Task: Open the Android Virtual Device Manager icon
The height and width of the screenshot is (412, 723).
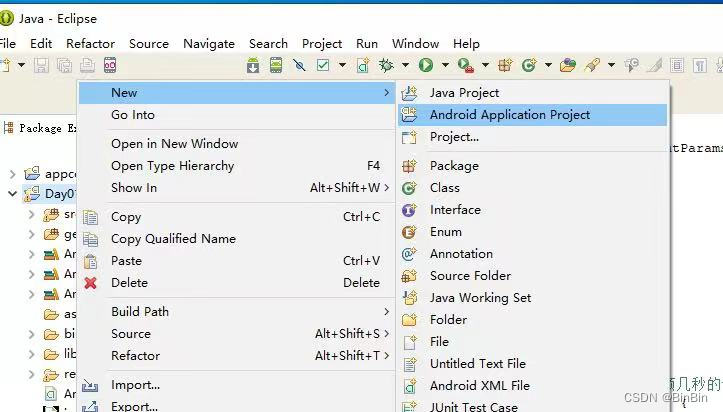Action: pos(276,65)
